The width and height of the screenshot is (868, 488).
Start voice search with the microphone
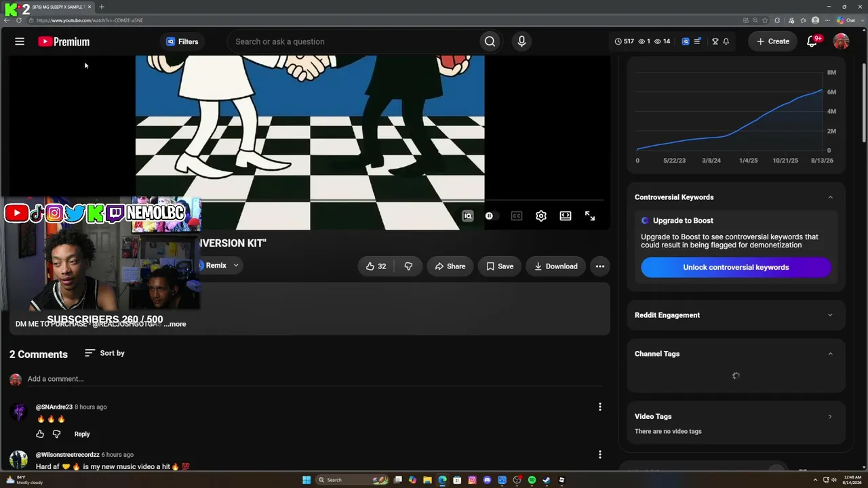(x=521, y=41)
